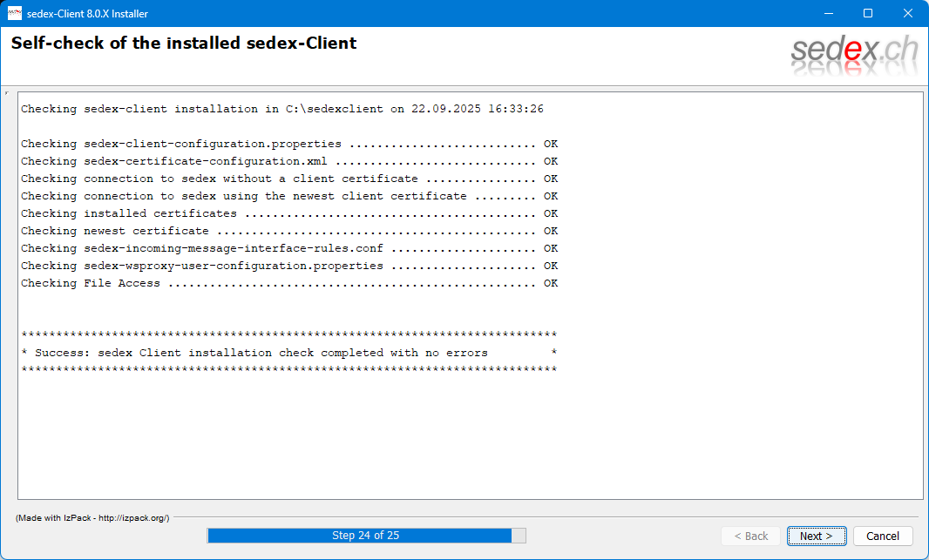The width and height of the screenshot is (929, 560).
Task: Cancel the sedex-Client installation
Action: click(882, 536)
